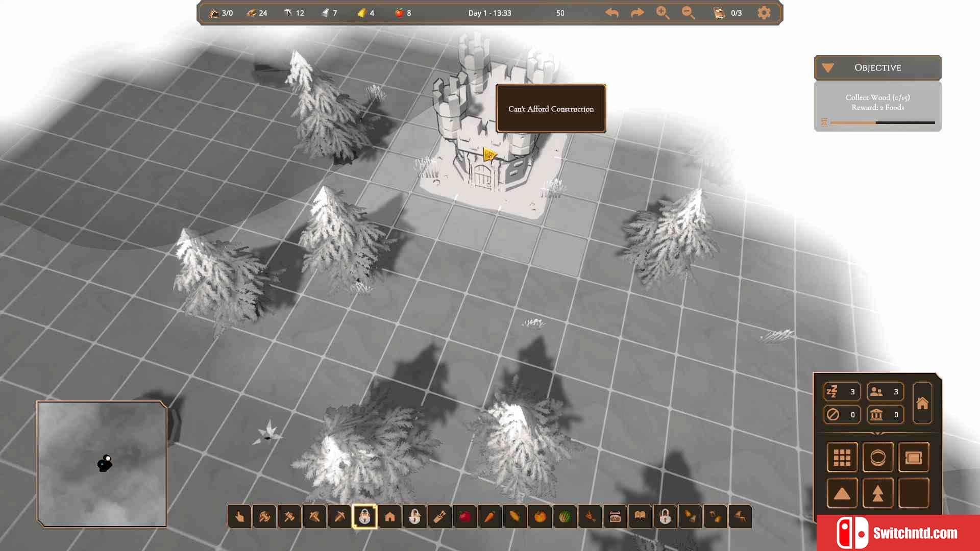Open the settings gear
Image resolution: width=980 pixels, height=551 pixels.
tap(764, 13)
